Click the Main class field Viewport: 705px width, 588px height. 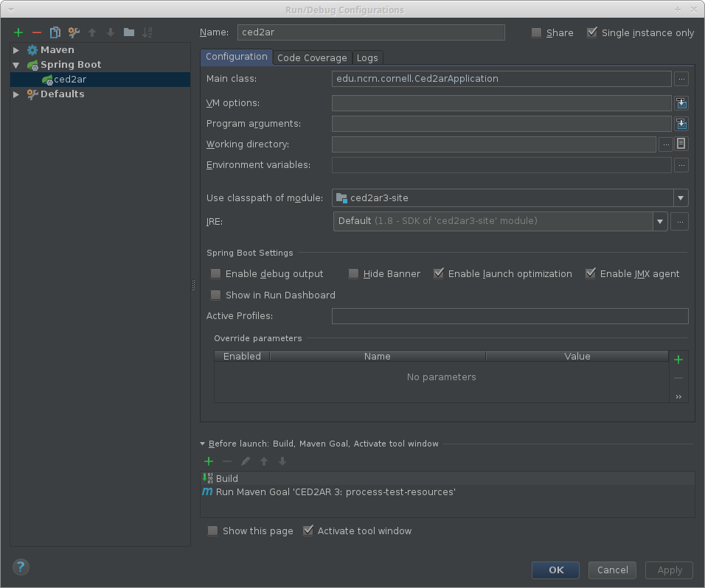click(x=501, y=79)
